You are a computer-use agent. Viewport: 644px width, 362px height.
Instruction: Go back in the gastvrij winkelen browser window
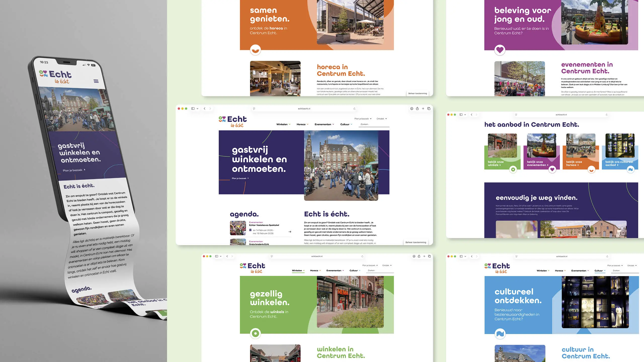point(205,109)
